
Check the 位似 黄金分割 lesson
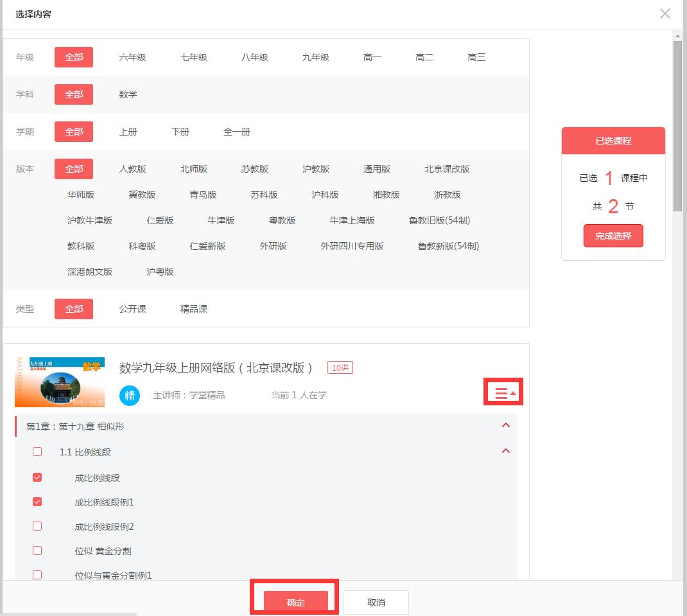37,550
